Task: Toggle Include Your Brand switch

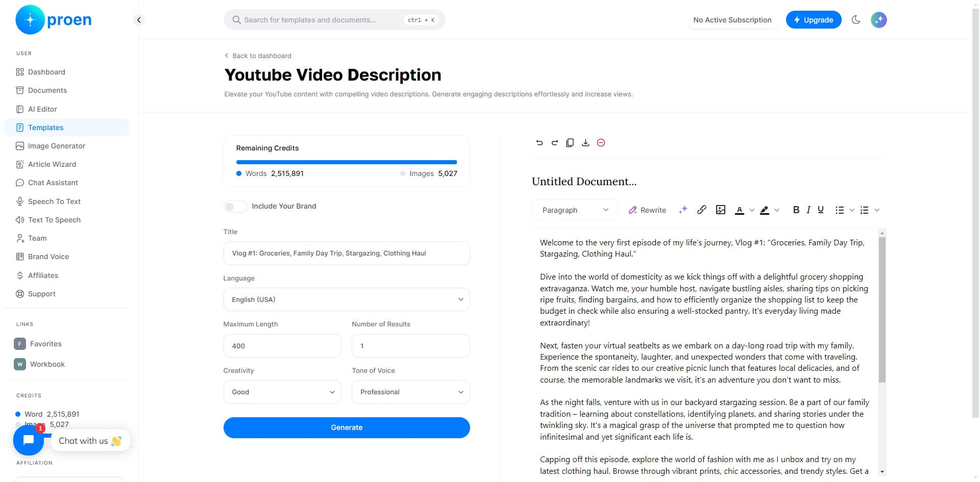Action: 235,206
